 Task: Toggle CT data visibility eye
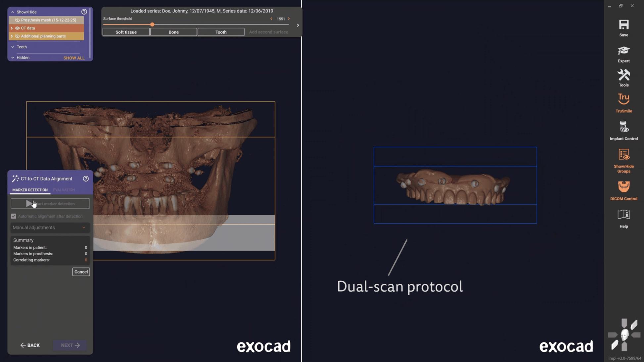(x=18, y=28)
